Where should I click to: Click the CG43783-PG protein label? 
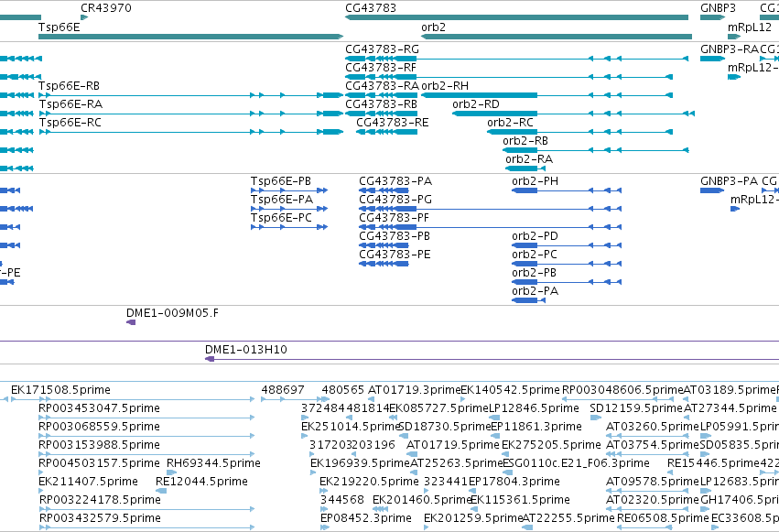395,200
